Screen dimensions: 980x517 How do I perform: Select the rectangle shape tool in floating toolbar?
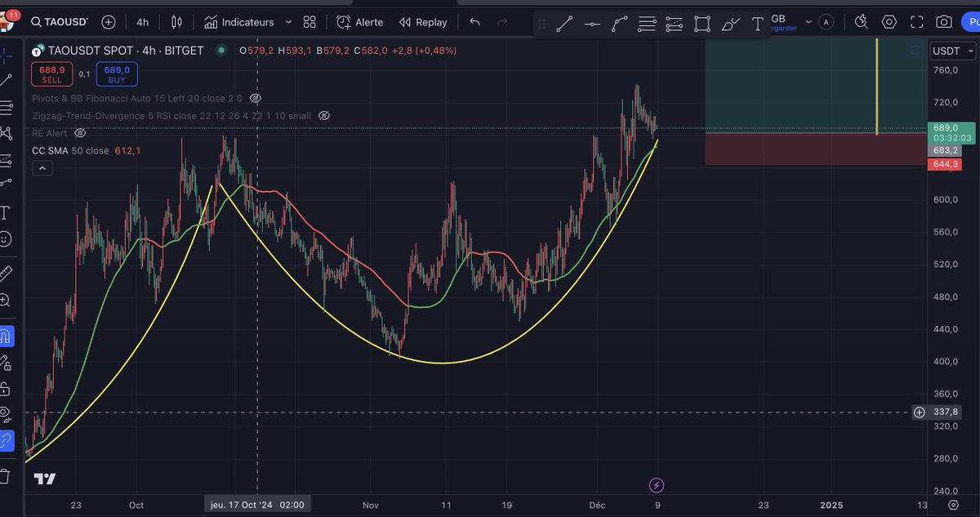(x=702, y=24)
